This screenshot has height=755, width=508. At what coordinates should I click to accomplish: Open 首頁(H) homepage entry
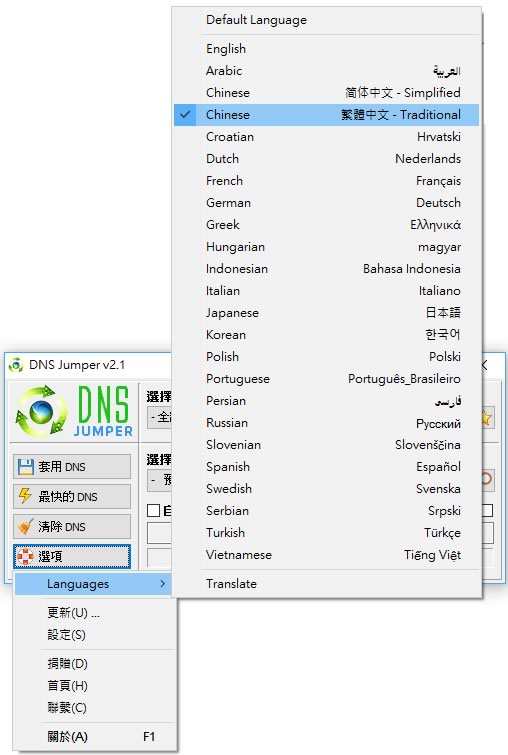tap(95, 686)
